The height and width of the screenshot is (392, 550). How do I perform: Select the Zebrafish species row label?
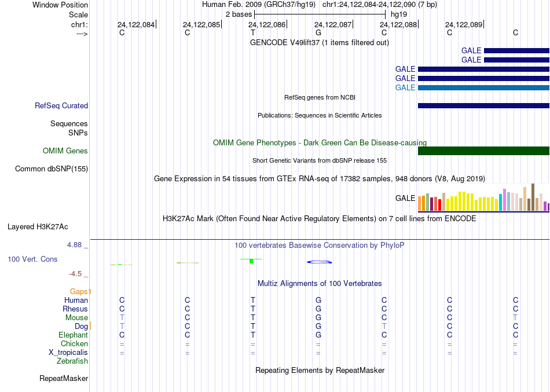click(72, 361)
